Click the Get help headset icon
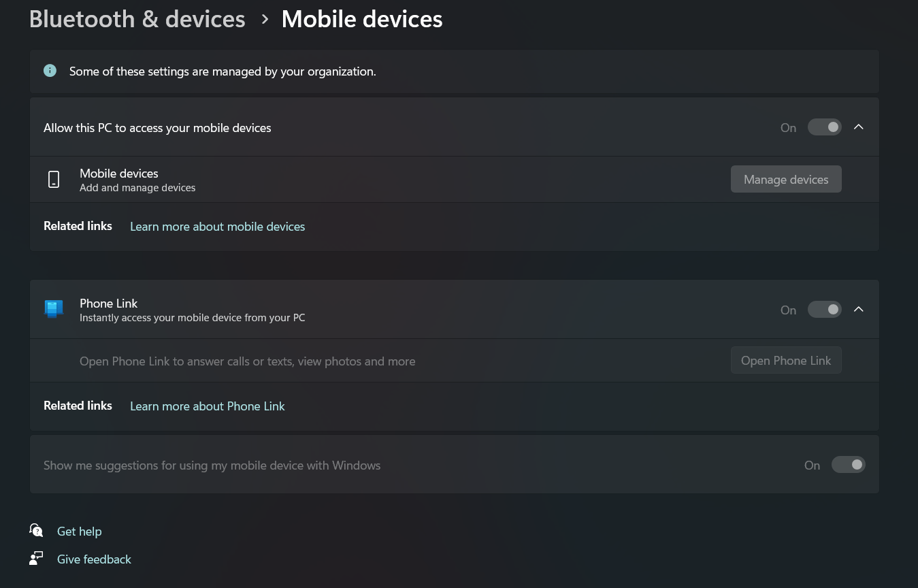Viewport: 918px width, 588px height. coord(36,530)
